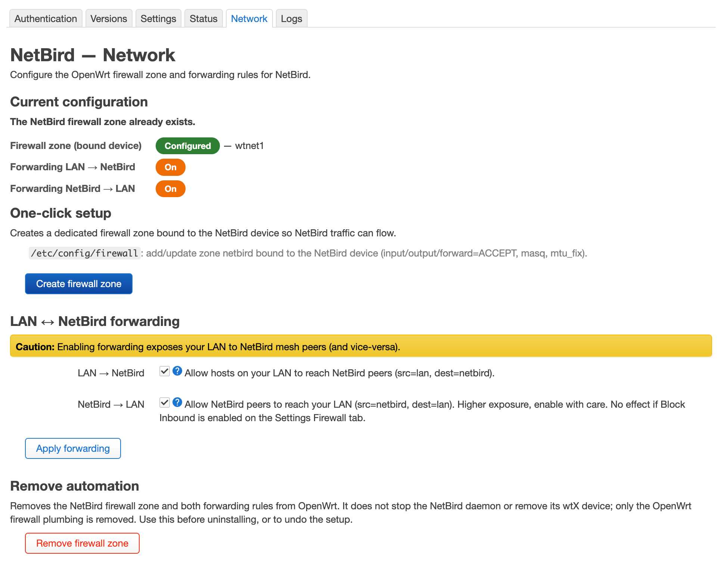The height and width of the screenshot is (572, 728).
Task: Click 'Firewall zone (bound device)' label
Action: click(76, 146)
